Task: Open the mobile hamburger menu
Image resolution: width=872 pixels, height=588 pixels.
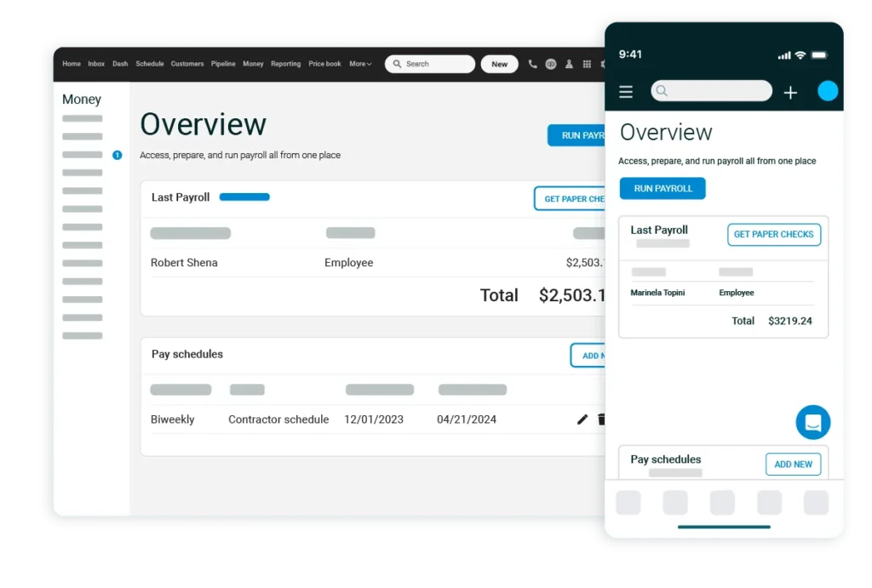Action: point(626,92)
